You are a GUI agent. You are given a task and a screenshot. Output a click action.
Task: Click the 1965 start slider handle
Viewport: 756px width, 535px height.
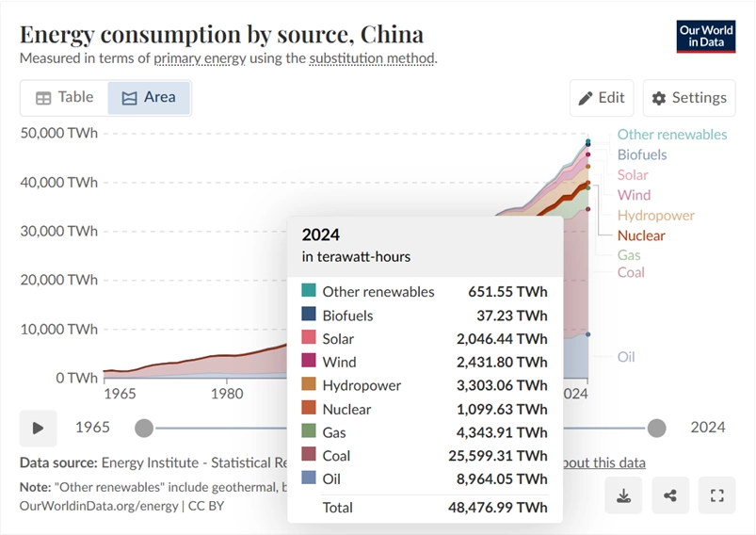[x=144, y=428]
